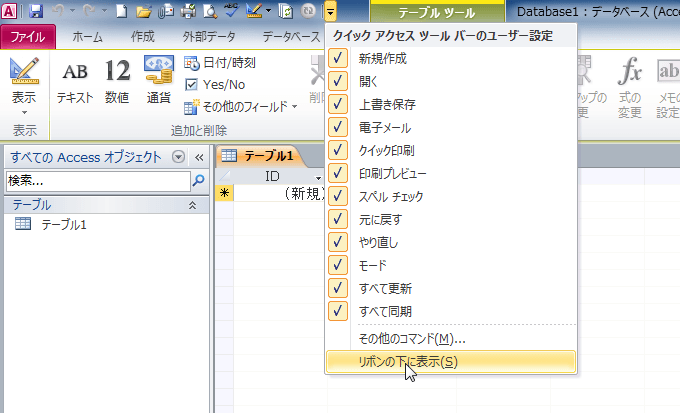Collapse navigation pane with double chevron
The image size is (680, 413).
coord(199,157)
